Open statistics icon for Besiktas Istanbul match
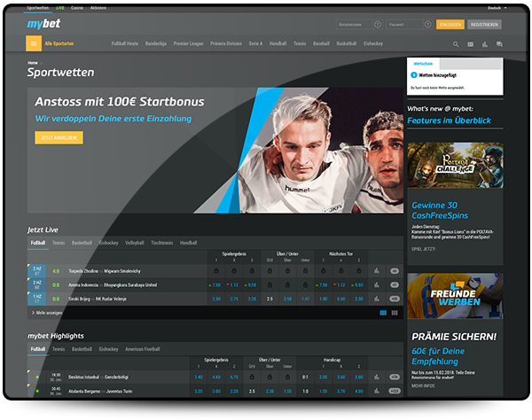532x420 pixels. click(x=377, y=377)
